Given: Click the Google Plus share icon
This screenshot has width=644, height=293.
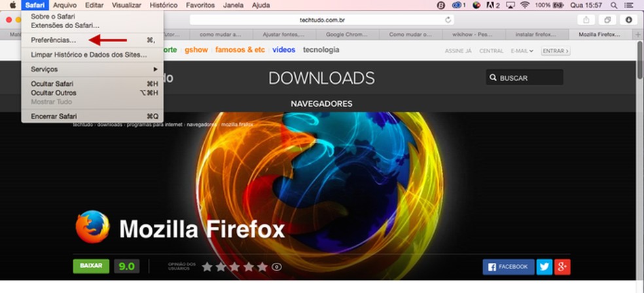Looking at the screenshot, I should click(562, 267).
